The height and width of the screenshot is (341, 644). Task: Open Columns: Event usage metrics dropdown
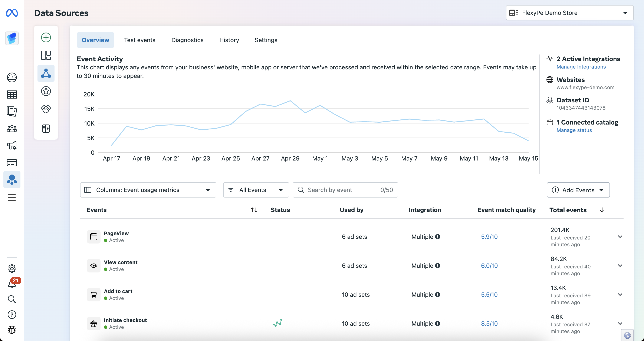click(148, 190)
